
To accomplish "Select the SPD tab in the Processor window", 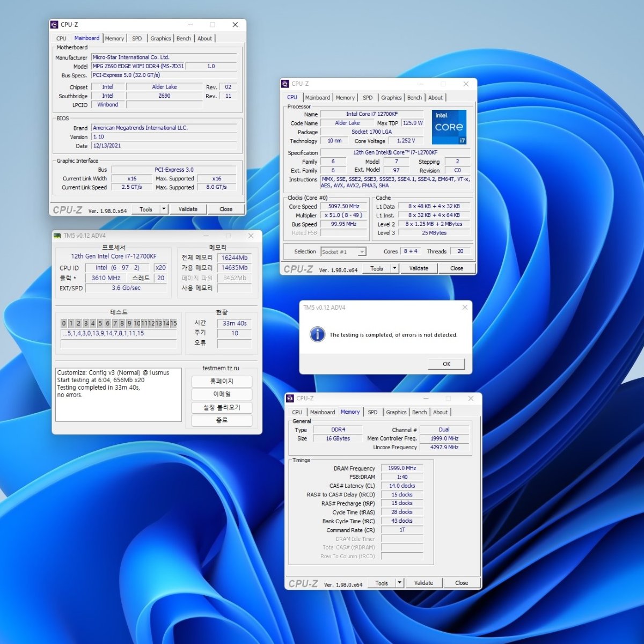I will point(368,98).
